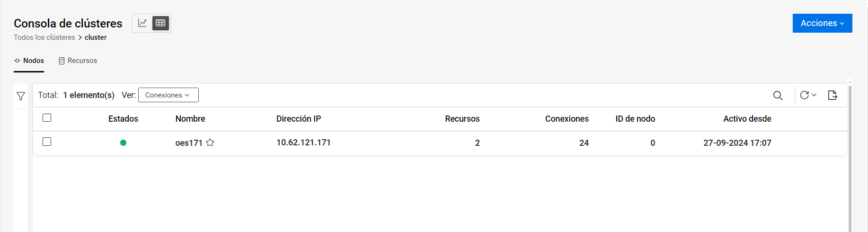Mark oes171 as favorite with star
The width and height of the screenshot is (868, 232).
click(210, 143)
